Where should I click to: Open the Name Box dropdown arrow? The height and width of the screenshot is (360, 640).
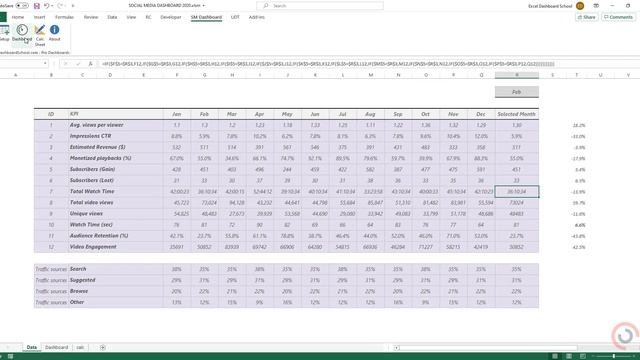tap(45, 64)
